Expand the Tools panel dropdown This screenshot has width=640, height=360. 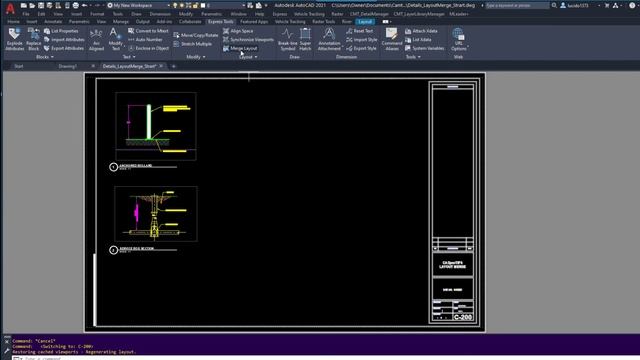pos(413,57)
